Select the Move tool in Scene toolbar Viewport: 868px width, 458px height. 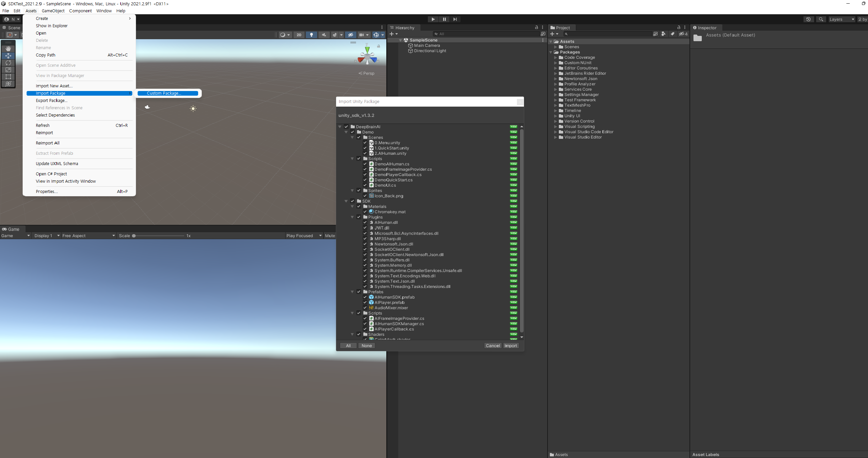(8, 55)
